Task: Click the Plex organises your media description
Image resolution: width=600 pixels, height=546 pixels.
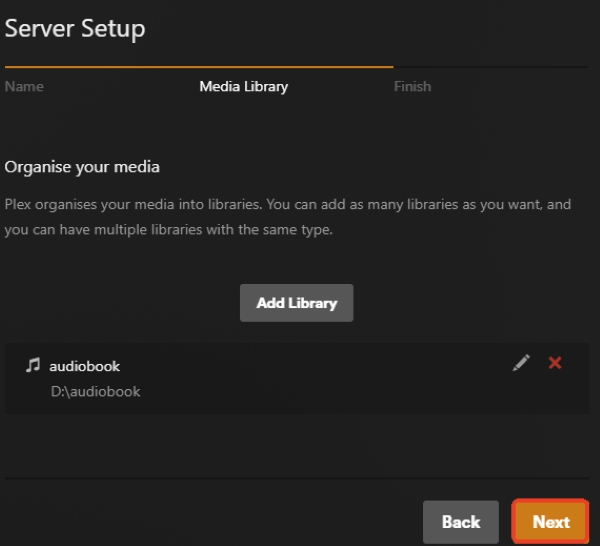Action: coord(288,217)
